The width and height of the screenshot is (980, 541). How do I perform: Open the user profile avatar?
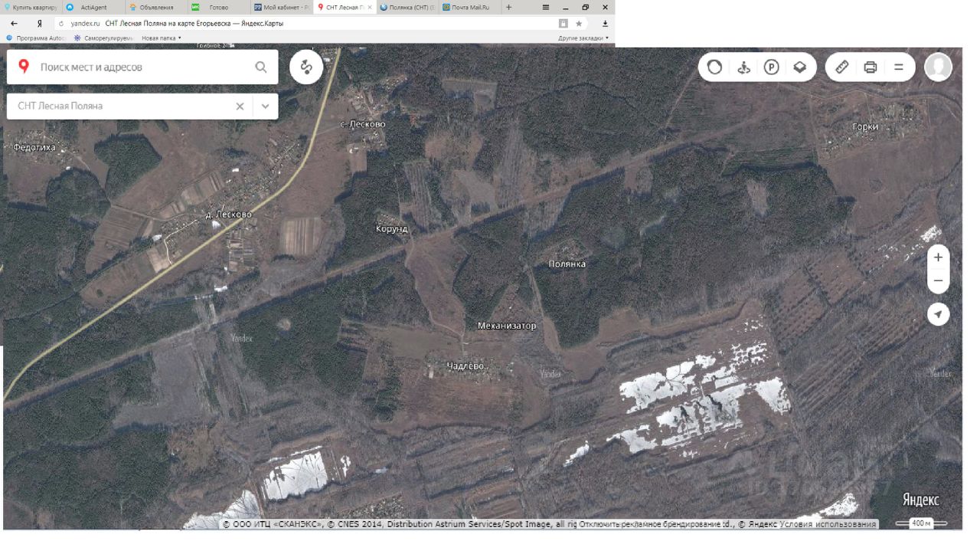coord(938,67)
